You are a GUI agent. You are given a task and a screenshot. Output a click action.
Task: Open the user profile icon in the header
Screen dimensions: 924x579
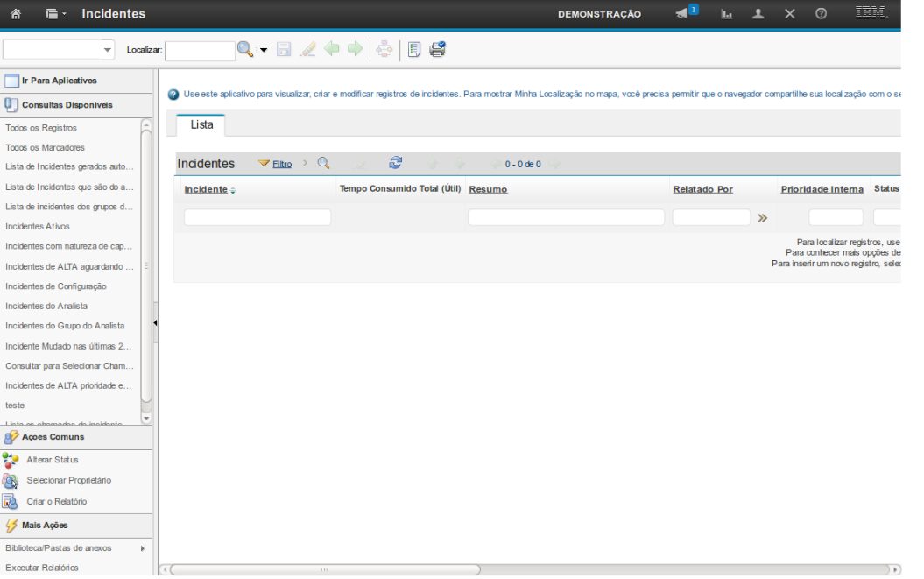[x=758, y=14]
